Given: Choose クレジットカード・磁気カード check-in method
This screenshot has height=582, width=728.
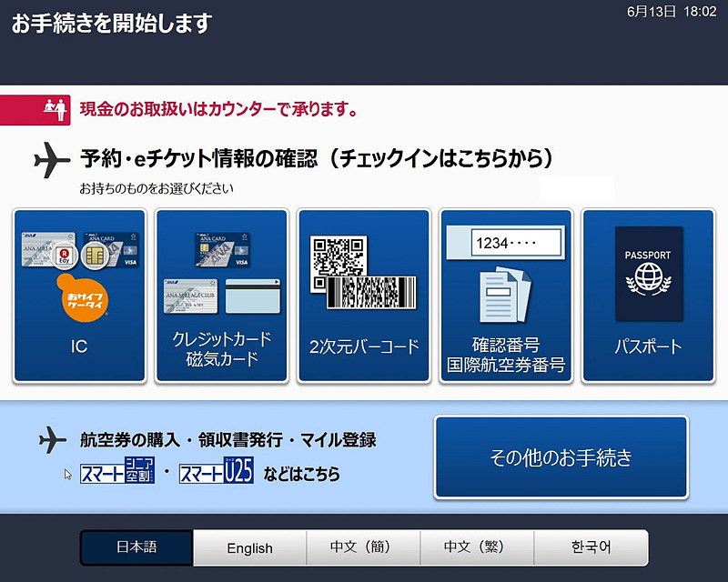Looking at the screenshot, I should coord(220,296).
